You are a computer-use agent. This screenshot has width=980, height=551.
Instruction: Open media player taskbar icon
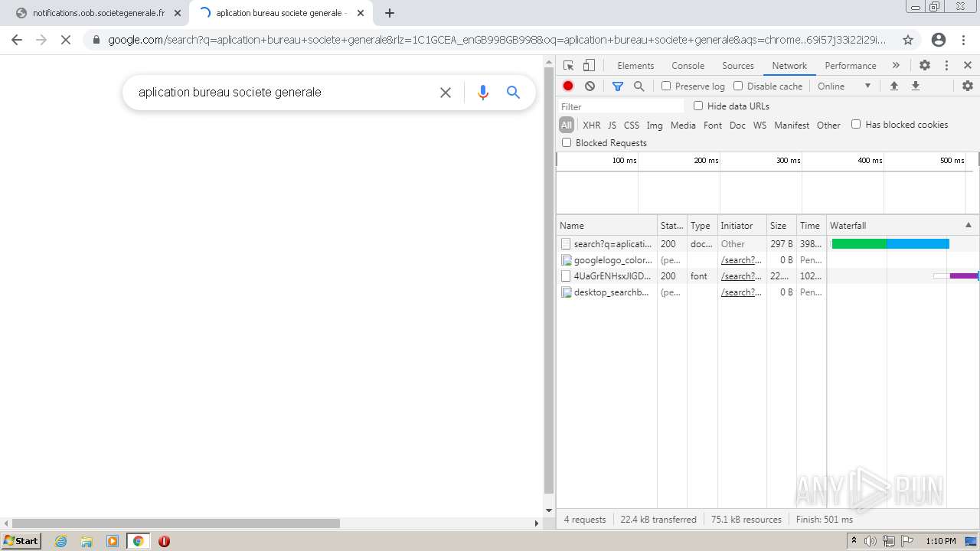coord(113,541)
